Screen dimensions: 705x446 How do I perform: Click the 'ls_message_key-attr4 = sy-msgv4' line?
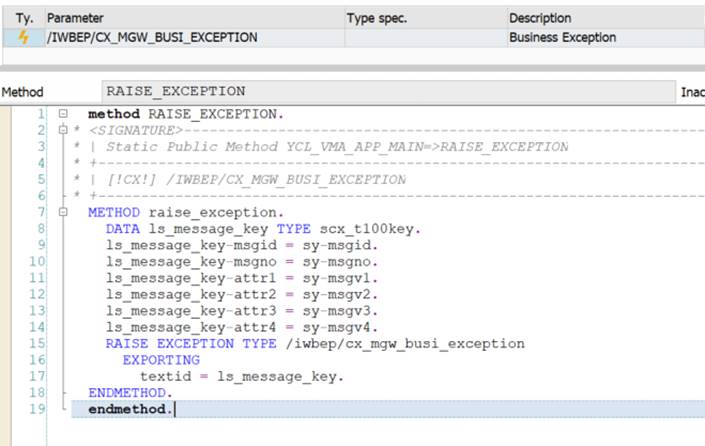pyautogui.click(x=242, y=327)
